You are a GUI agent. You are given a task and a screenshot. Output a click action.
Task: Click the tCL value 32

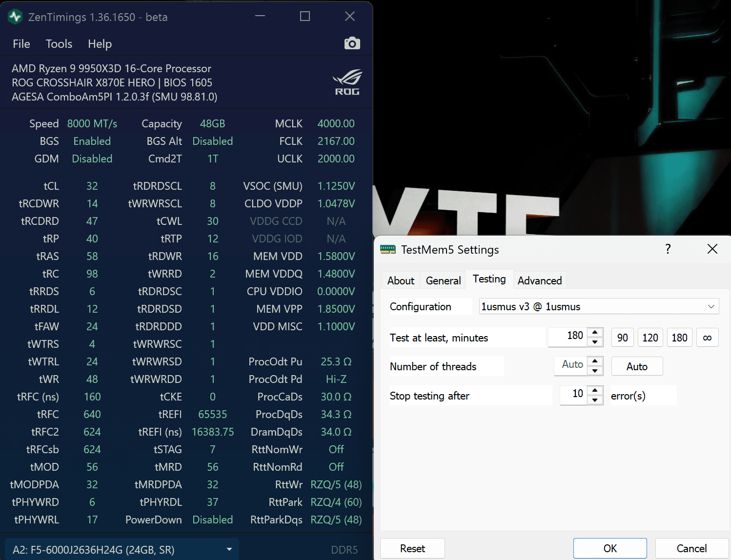coord(92,186)
